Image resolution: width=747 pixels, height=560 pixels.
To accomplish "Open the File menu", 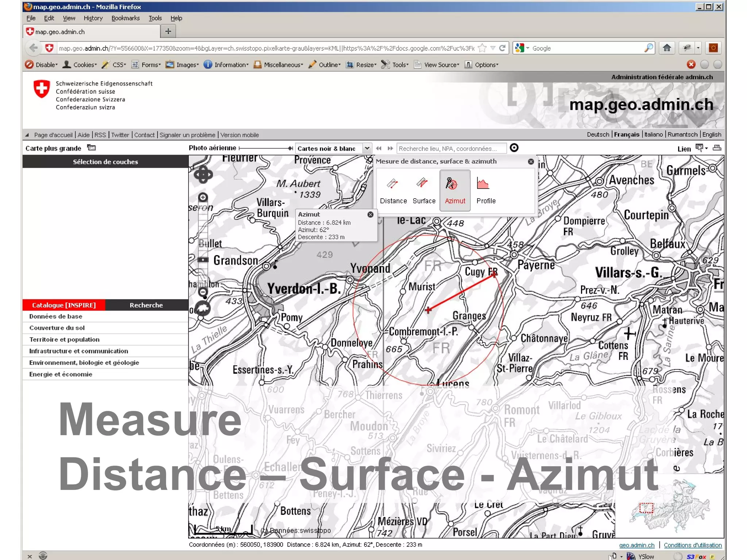I will 31,18.
